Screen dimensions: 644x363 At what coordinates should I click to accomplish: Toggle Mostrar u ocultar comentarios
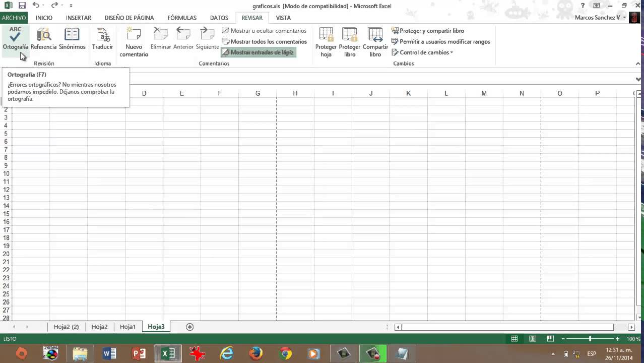[264, 31]
